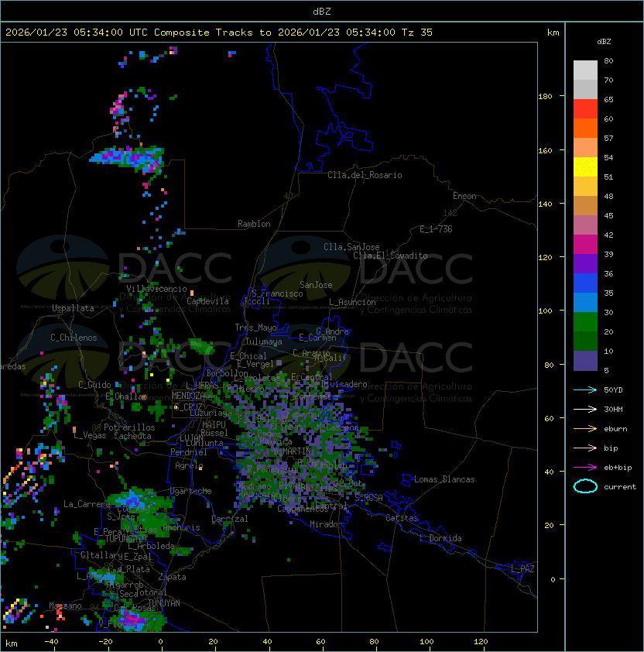Click the slate purple 10 dBZ swatch
Screen dimensions: 644x652
585,361
